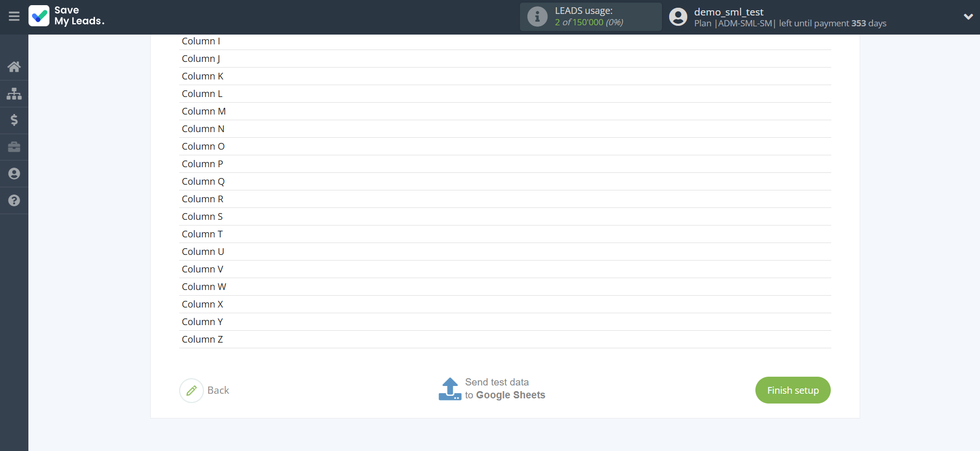Click the Finish setup button
The image size is (980, 451).
(793, 390)
